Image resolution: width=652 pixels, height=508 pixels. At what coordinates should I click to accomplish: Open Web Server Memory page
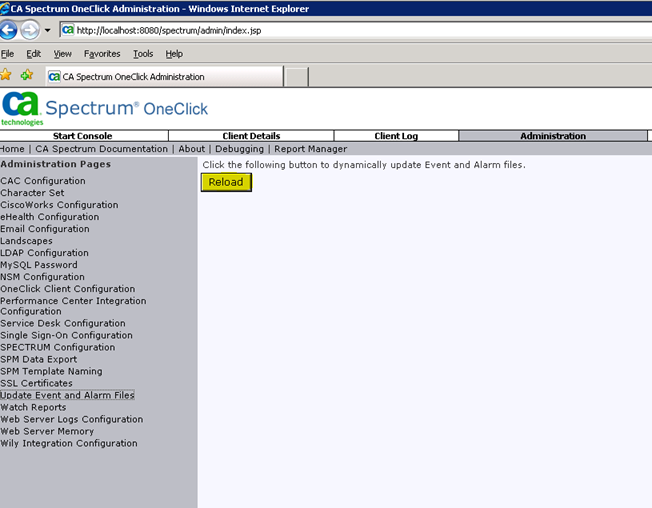tap(47, 432)
